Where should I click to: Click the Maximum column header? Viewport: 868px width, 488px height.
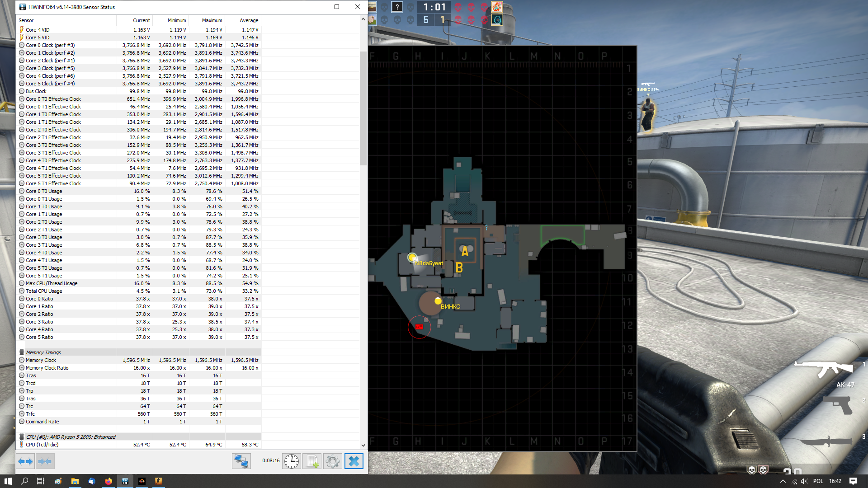click(212, 20)
